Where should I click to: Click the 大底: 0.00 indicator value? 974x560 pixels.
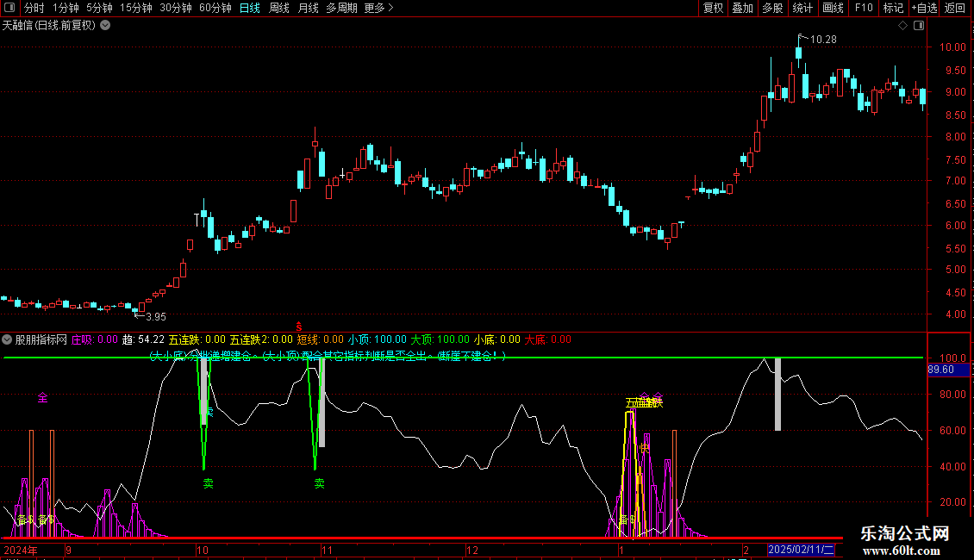548,339
